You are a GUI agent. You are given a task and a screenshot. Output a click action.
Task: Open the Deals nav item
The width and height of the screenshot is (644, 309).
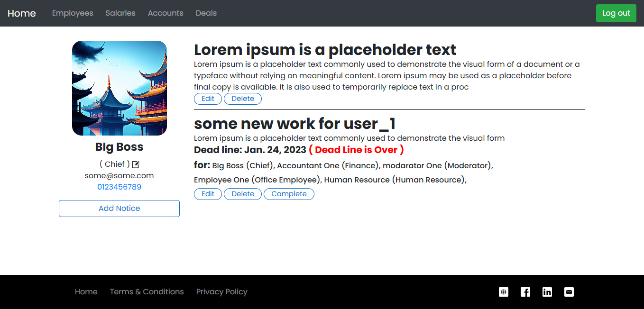pyautogui.click(x=206, y=13)
